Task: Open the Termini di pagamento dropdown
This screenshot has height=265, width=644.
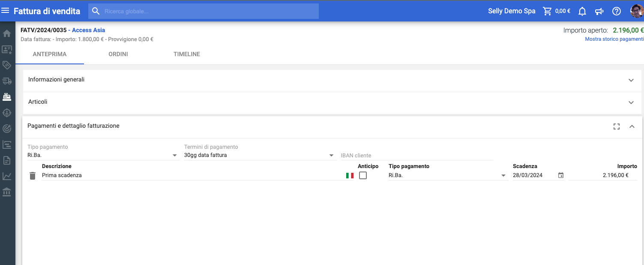Action: [331, 155]
